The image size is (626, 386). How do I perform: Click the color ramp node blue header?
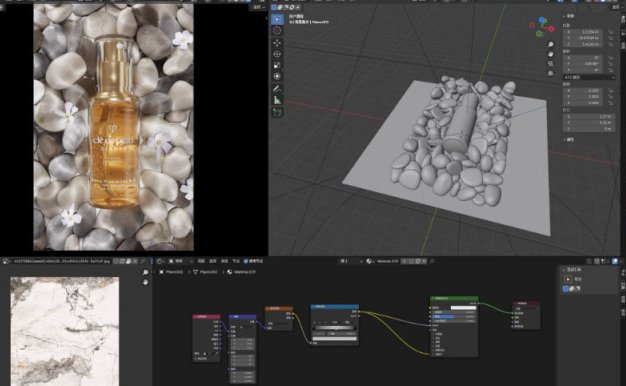click(335, 307)
